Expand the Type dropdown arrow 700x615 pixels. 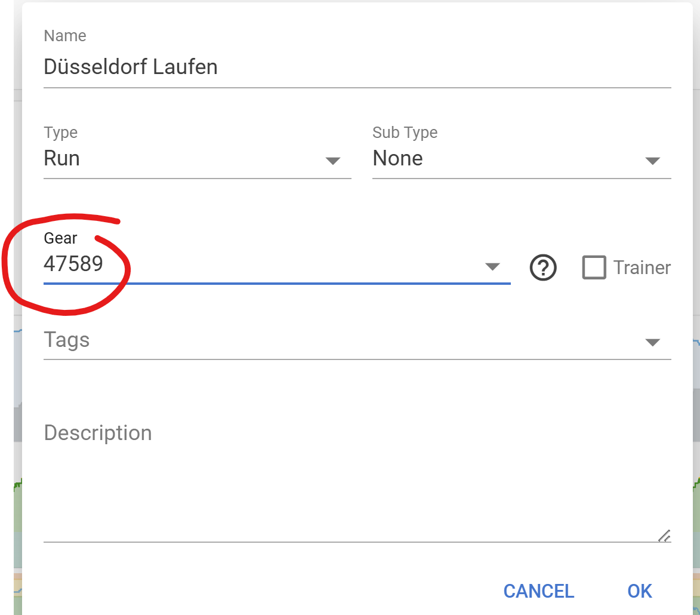(x=332, y=161)
